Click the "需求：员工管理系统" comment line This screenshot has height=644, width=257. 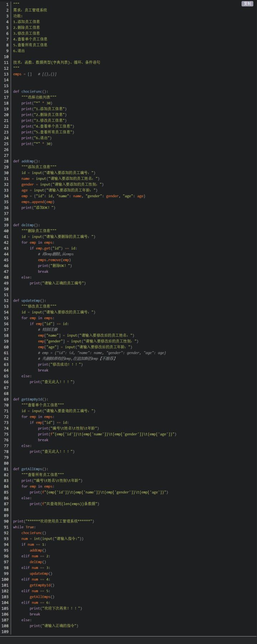click(30, 10)
